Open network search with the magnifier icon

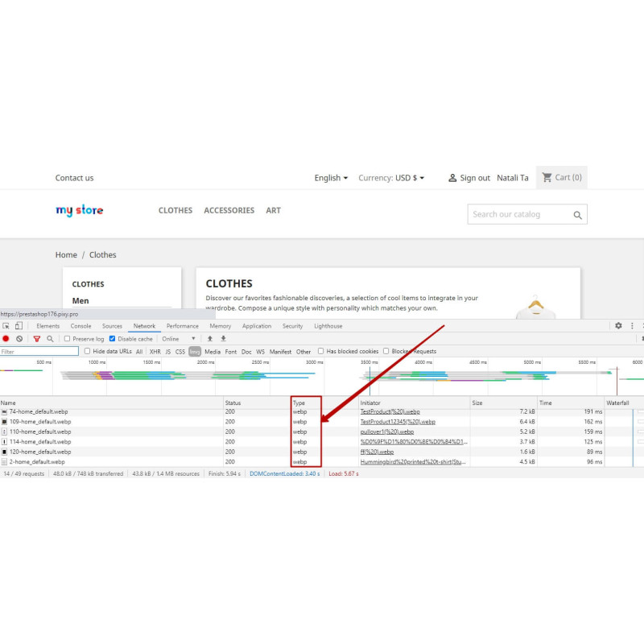point(50,339)
